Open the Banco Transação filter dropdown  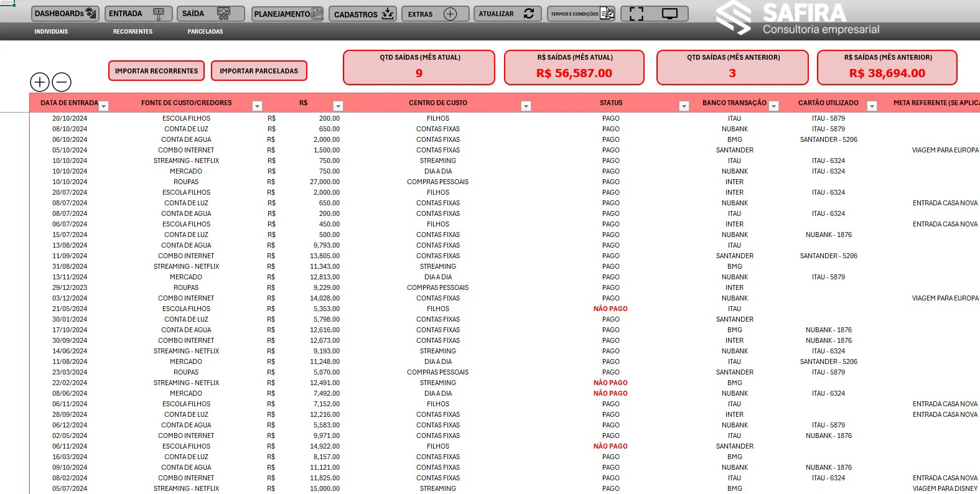773,106
